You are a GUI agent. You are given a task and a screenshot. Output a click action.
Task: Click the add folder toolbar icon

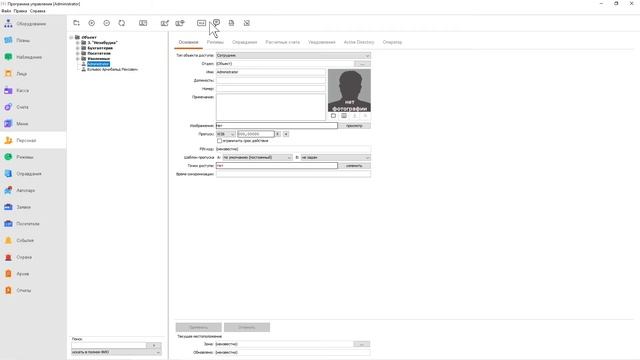click(x=76, y=23)
